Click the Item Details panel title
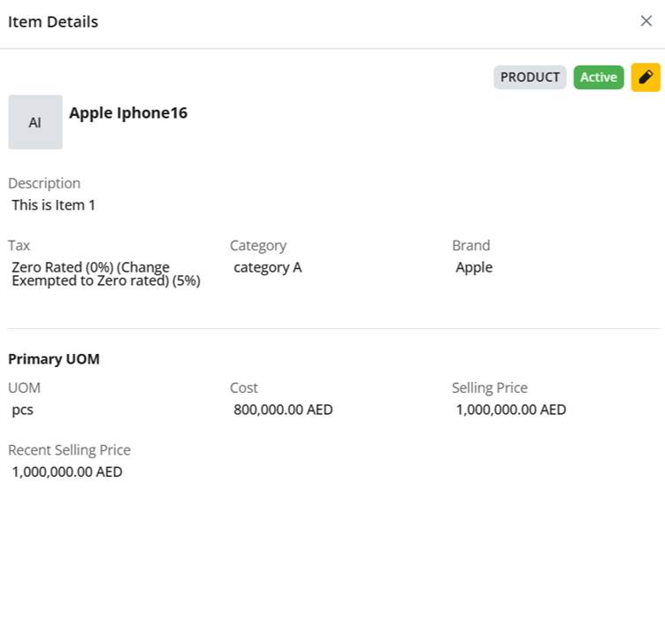Viewport: 665px width, 644px height. pos(53,22)
